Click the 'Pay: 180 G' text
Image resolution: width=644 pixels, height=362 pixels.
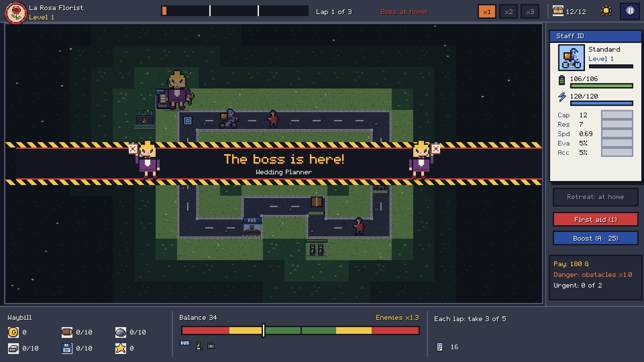[x=571, y=264]
